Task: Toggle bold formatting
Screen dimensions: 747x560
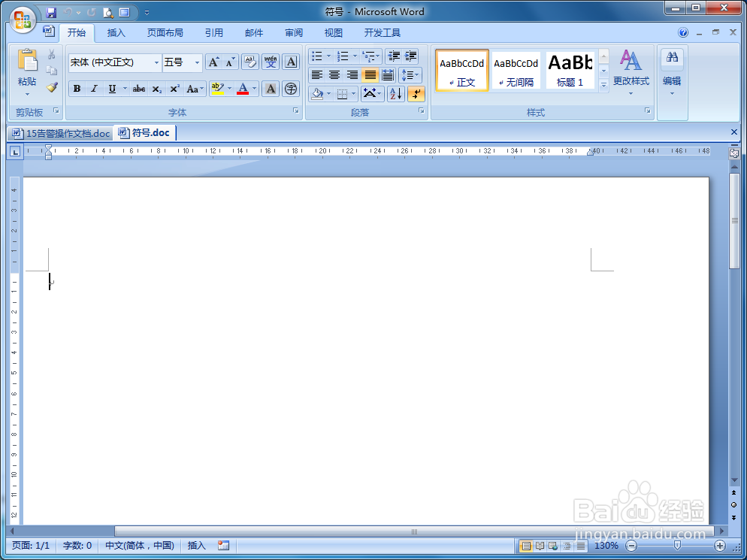Action: click(77, 89)
